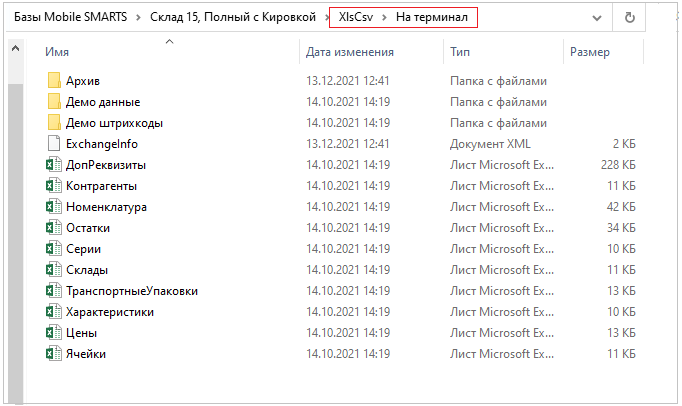
Task: Select the Контрагенты file name
Action: point(101,186)
